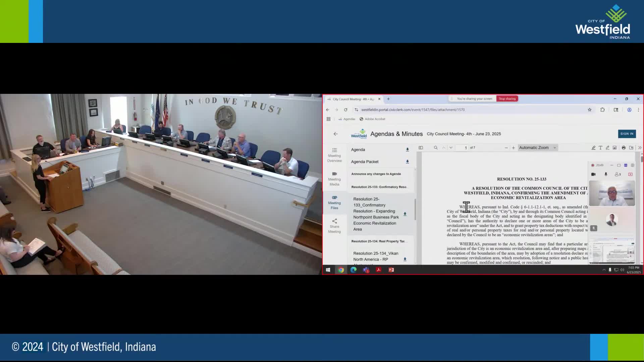Open the Meeting Media sidebar section
This screenshot has height=362, width=644.
click(x=334, y=179)
